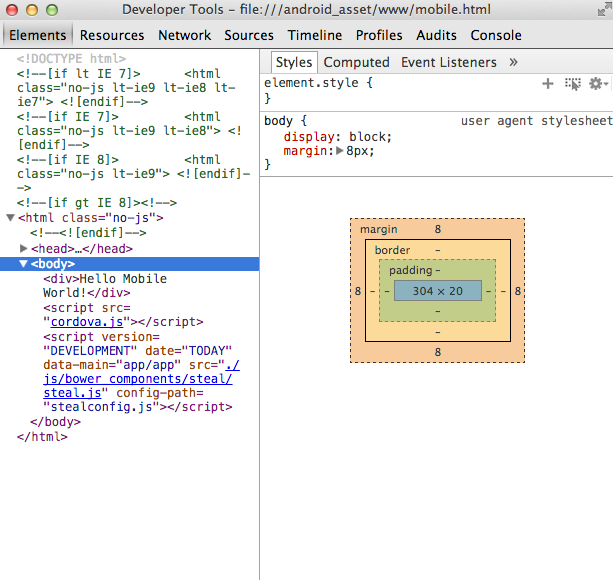Viewport: 613px width, 580px height.
Task: Click the fullscreen arrows icon in title bar
Action: (x=604, y=10)
